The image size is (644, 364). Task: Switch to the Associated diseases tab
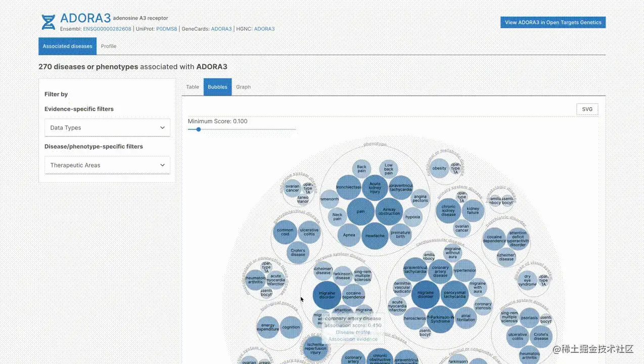pyautogui.click(x=67, y=46)
